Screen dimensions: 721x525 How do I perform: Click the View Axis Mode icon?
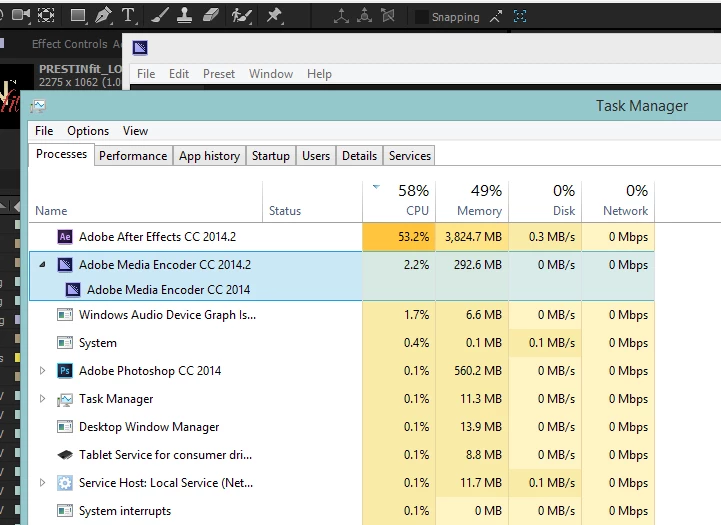point(388,16)
